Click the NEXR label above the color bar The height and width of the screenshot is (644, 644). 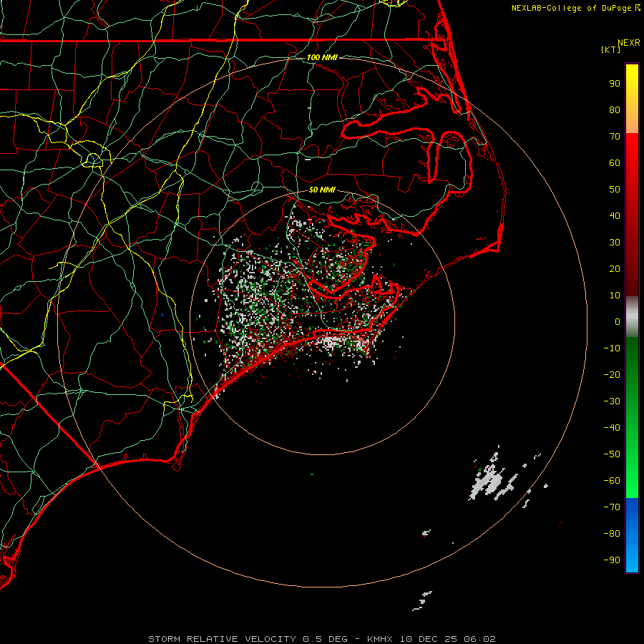(629, 42)
